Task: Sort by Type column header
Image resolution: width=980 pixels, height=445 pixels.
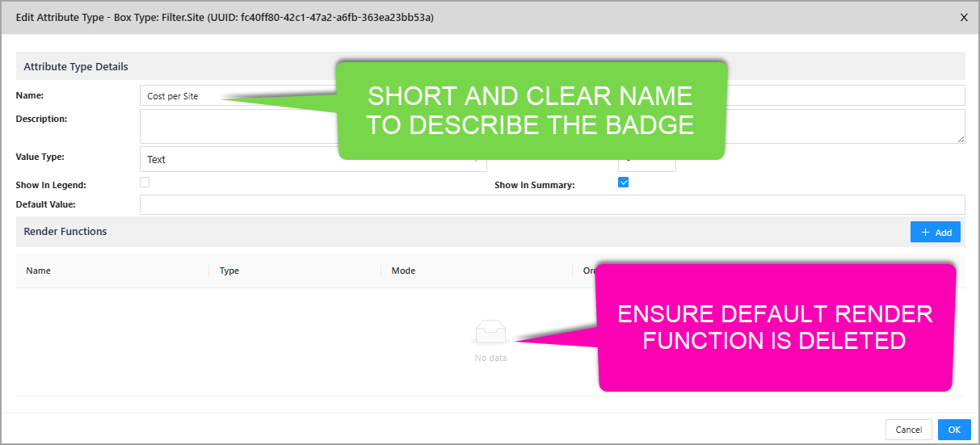Action: (x=229, y=271)
